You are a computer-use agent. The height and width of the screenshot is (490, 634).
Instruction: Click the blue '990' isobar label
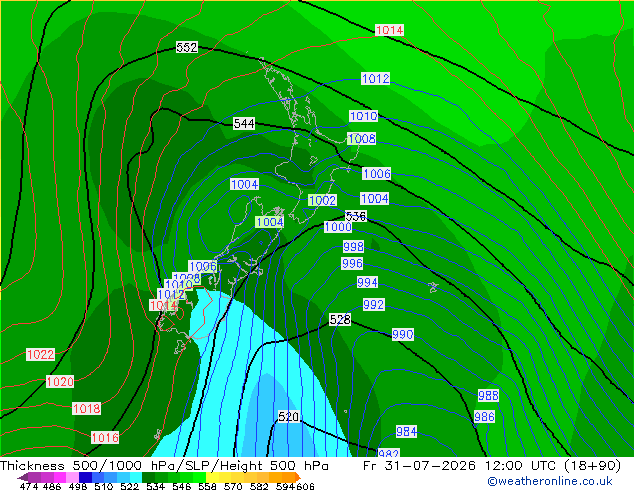(403, 334)
